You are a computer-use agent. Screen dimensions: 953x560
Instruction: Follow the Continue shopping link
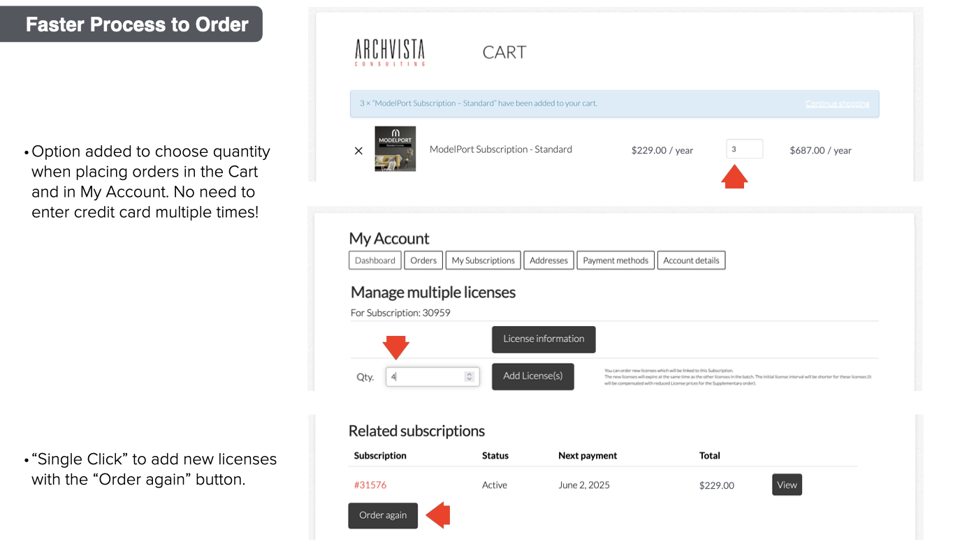point(837,103)
